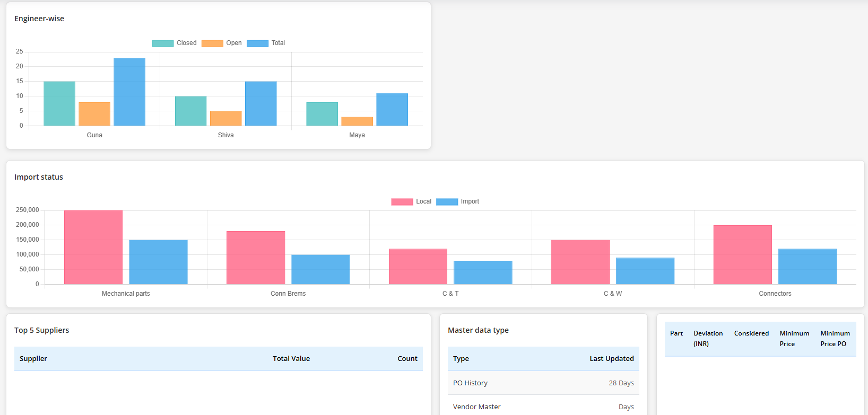Viewport: 868px width, 415px height.
Task: Select the Conn Brems Import bar
Action: 320,269
